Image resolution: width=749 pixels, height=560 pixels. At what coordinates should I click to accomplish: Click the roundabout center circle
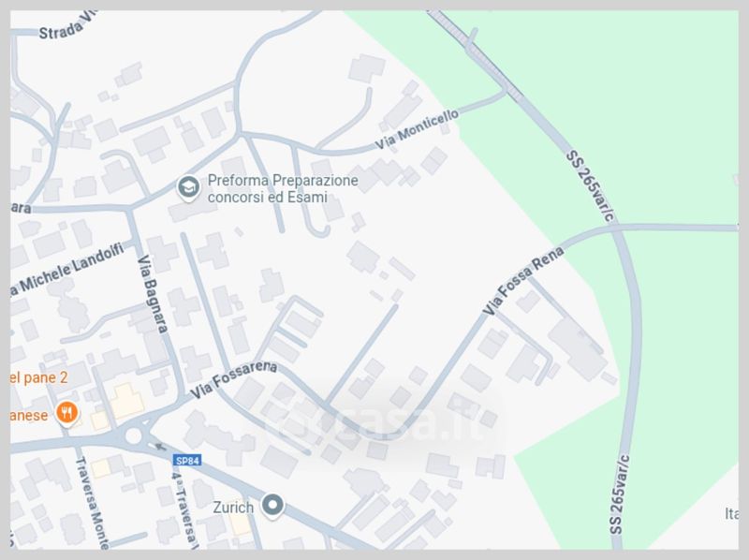[133, 435]
